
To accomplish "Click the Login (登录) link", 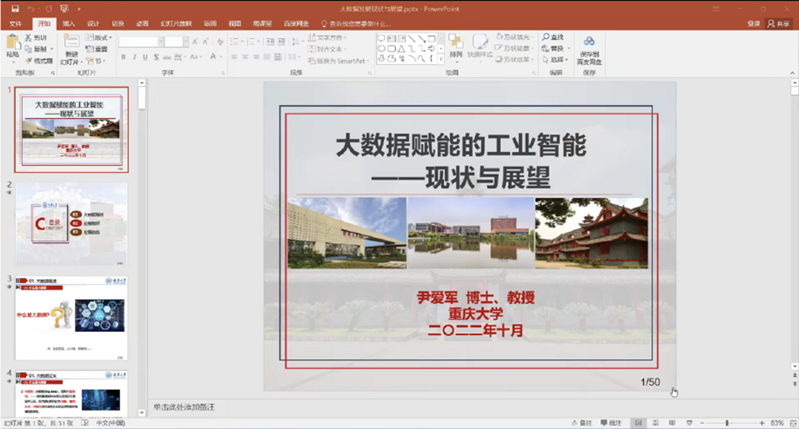I will point(753,22).
